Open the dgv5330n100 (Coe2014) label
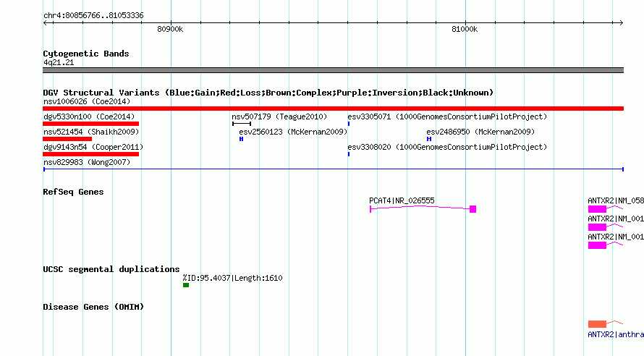Image resolution: width=644 pixels, height=356 pixels. [x=89, y=116]
